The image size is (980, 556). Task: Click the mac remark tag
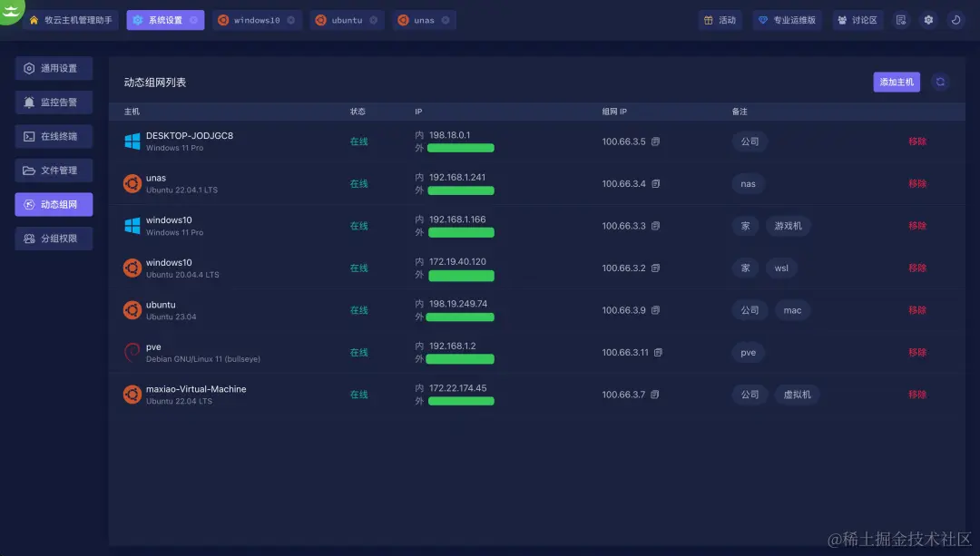(792, 310)
